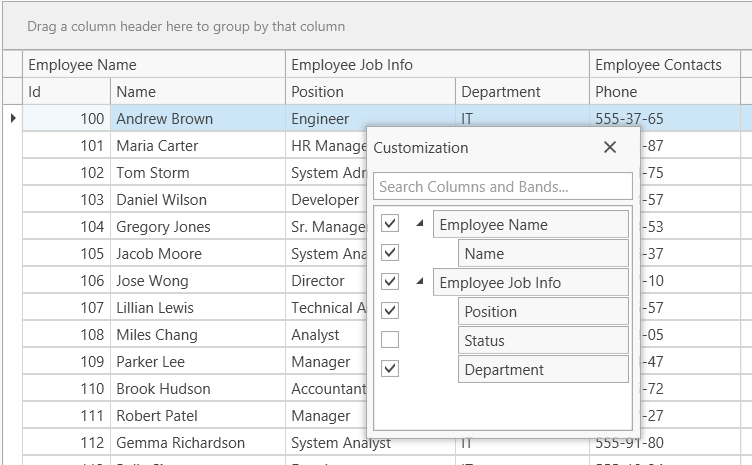Enable the Status column checkbox
This screenshot has height=465, width=752.
390,340
